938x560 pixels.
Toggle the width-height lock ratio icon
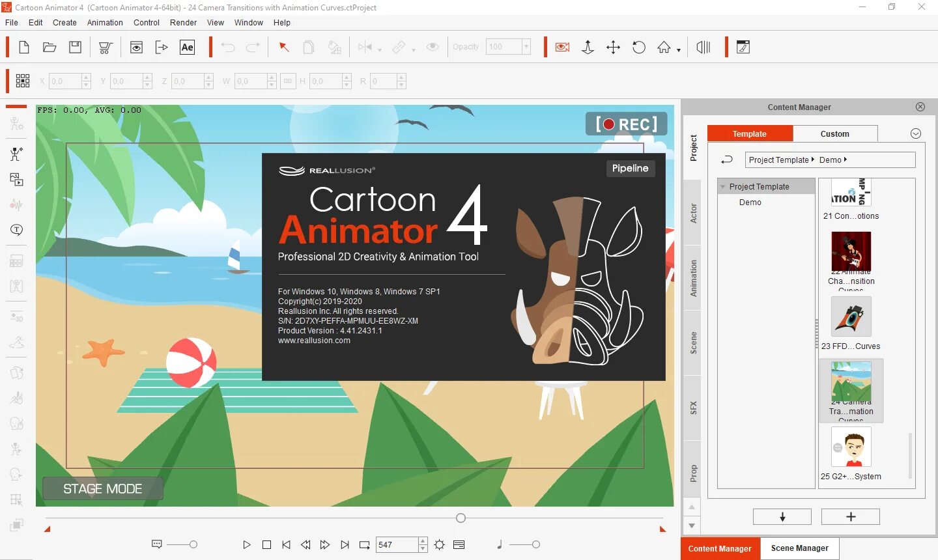[x=288, y=81]
